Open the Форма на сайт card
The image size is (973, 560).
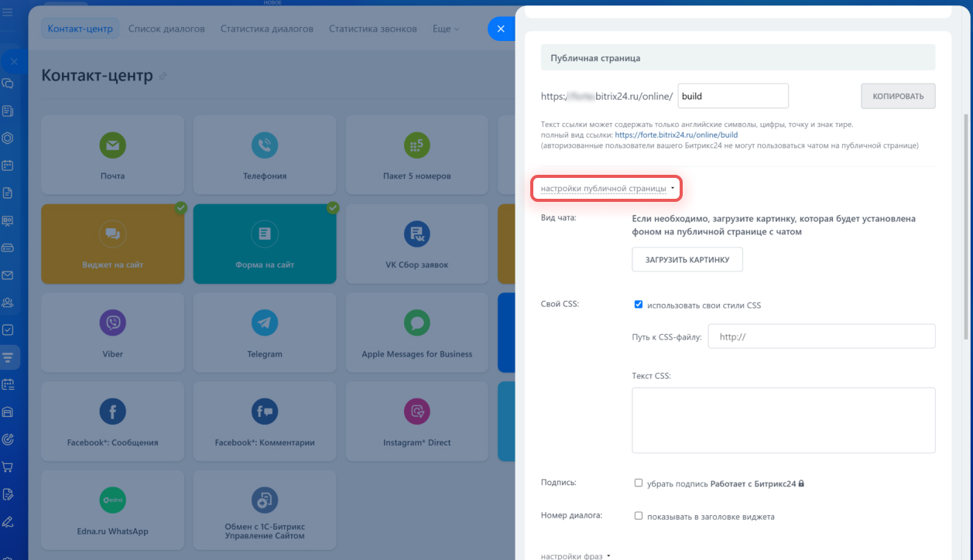(265, 244)
